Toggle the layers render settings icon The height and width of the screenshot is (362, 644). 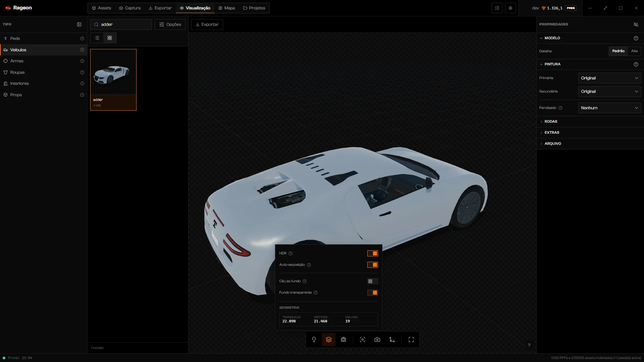coord(329,340)
